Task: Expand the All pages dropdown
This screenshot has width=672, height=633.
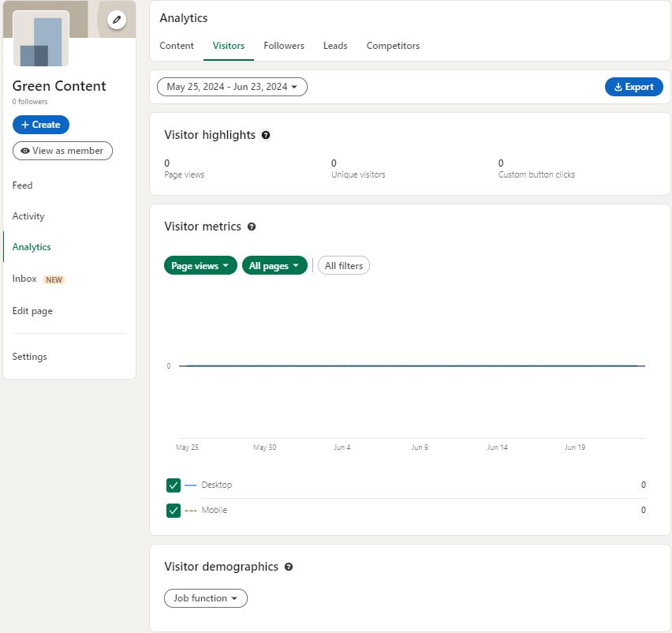Action: pyautogui.click(x=274, y=266)
